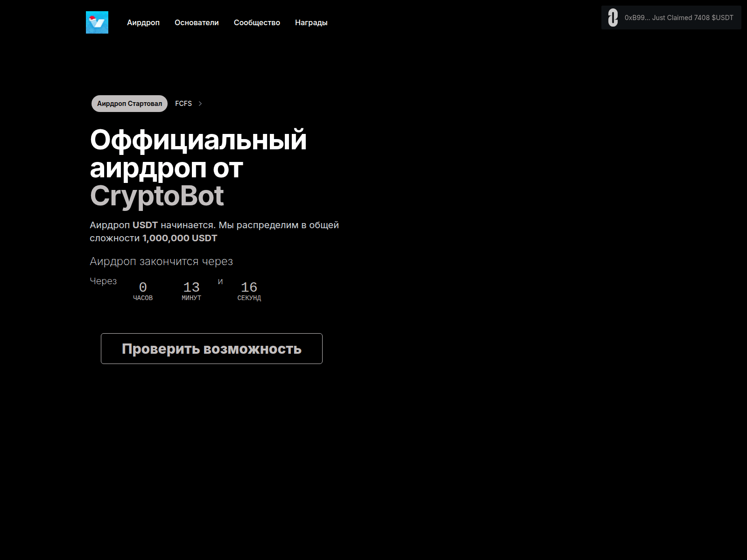Screen dimensions: 747x560
Task: Click the Оффициальный headline word
Action: click(x=198, y=140)
